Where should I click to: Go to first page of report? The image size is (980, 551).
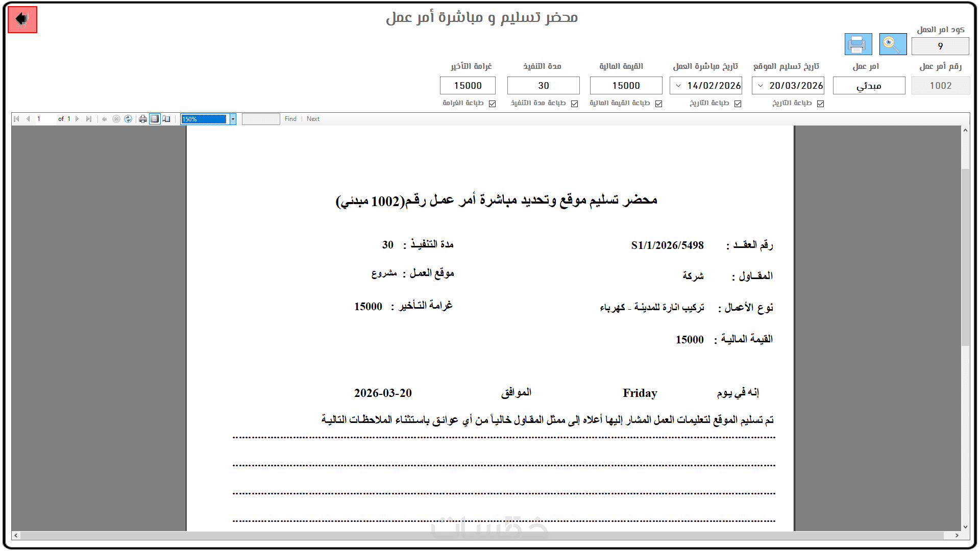click(x=16, y=119)
